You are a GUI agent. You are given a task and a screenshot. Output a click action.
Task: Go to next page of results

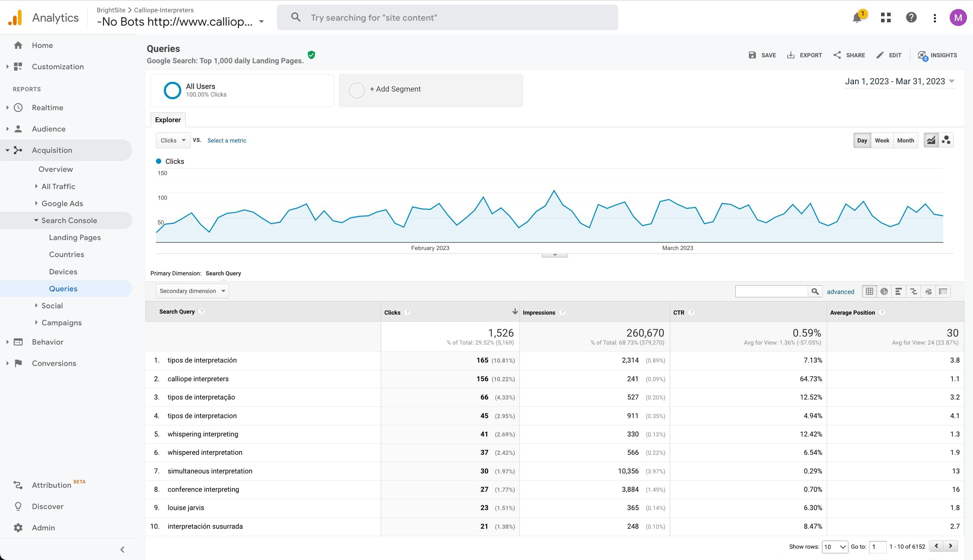point(950,546)
